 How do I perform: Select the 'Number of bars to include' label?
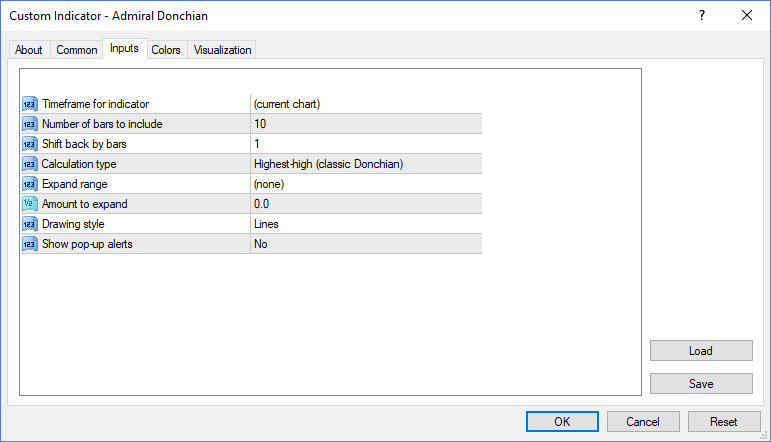(x=102, y=124)
